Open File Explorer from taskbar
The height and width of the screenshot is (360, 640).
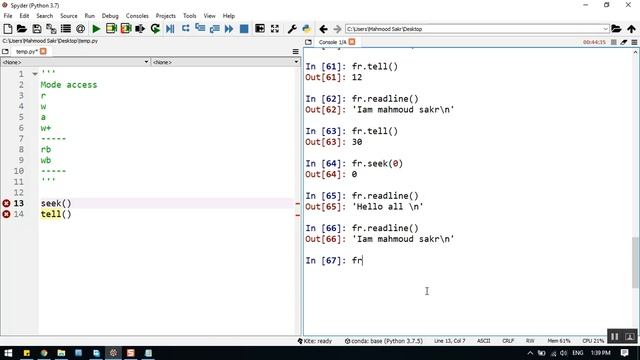pos(61,353)
